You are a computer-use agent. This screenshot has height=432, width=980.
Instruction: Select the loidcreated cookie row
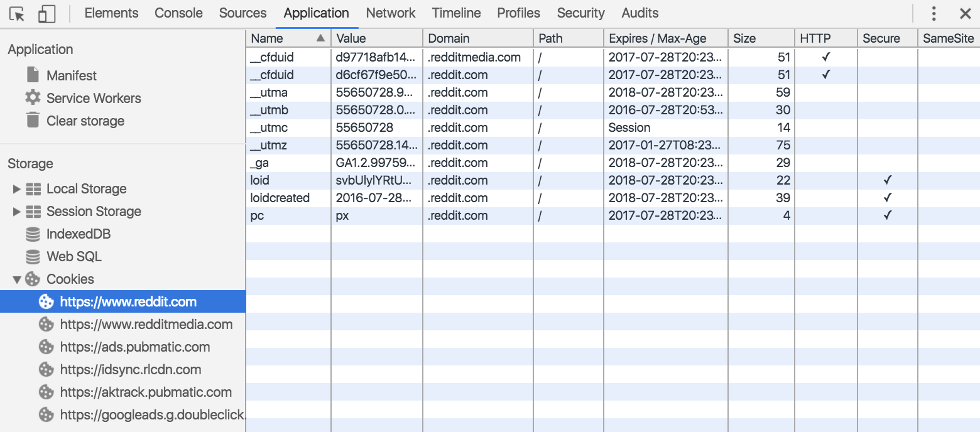point(280,198)
